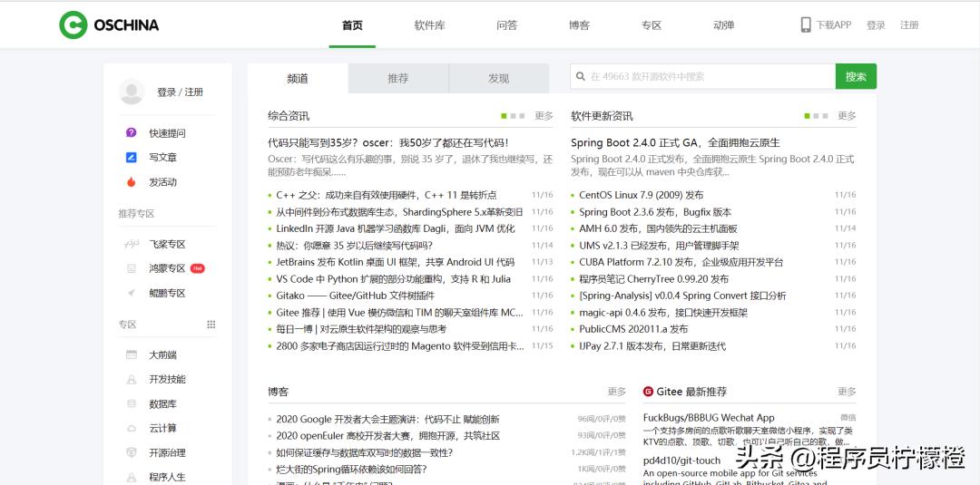Screen dimensions: 980x485
Task: Open VS Code 中 Python 扩展 item
Action: pos(393,279)
